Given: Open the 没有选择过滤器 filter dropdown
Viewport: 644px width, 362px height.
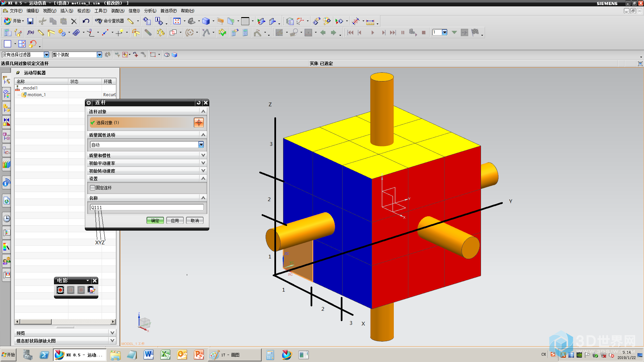Looking at the screenshot, I should [x=46, y=55].
